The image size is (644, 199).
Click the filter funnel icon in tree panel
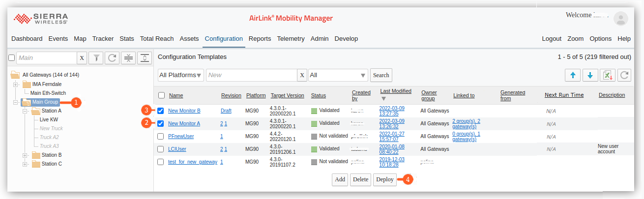[97, 58]
